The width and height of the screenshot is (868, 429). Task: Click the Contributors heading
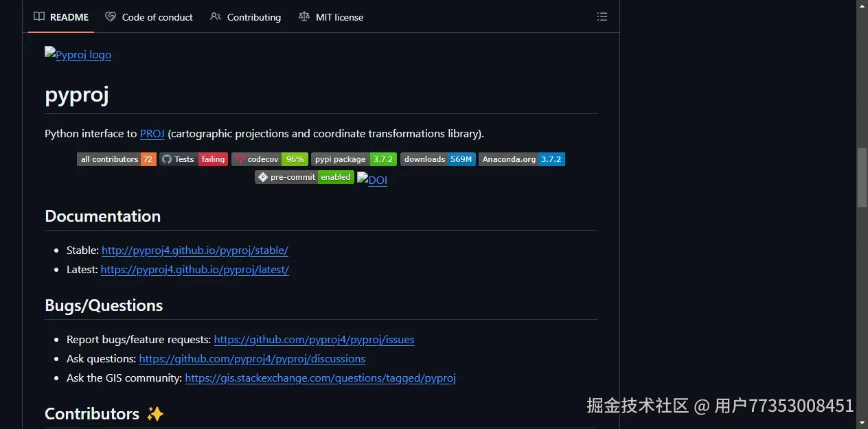[x=104, y=414]
